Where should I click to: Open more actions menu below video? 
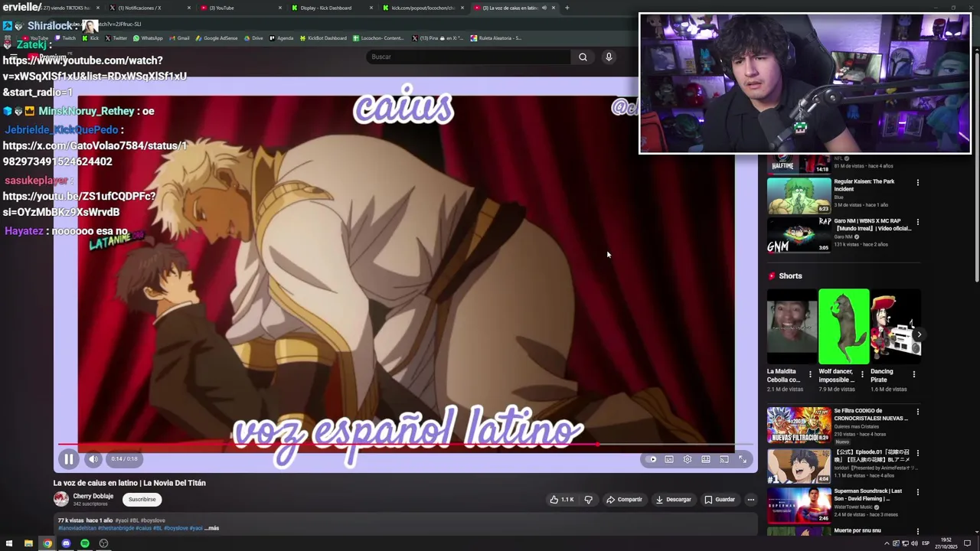click(750, 500)
